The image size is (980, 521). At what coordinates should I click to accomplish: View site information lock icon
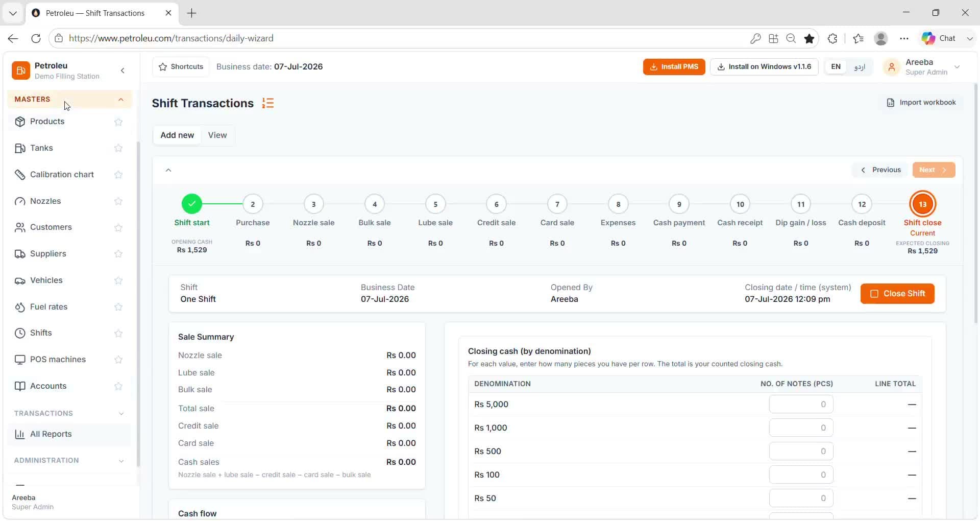click(x=59, y=38)
